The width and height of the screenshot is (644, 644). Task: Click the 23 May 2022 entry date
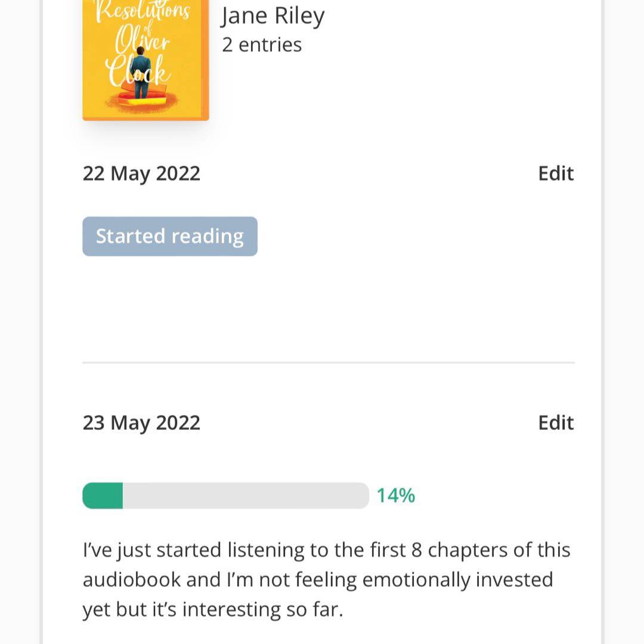coord(141,423)
